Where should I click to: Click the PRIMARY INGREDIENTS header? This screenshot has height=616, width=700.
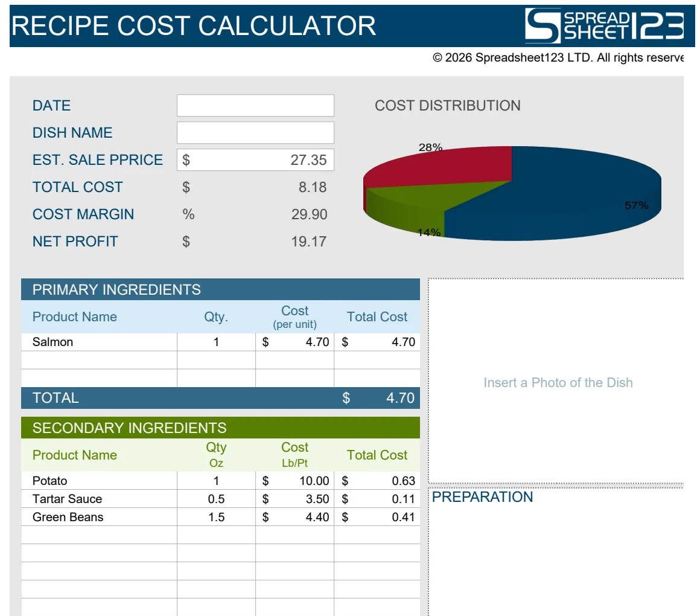tap(220, 289)
